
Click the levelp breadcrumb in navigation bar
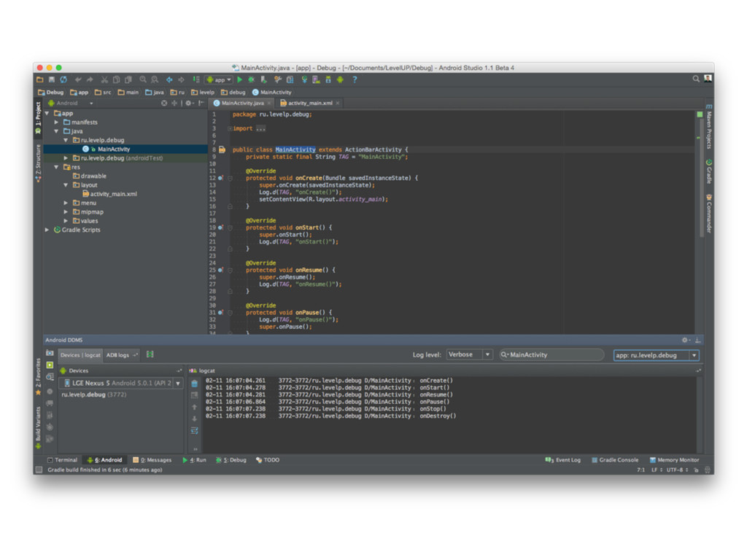203,93
